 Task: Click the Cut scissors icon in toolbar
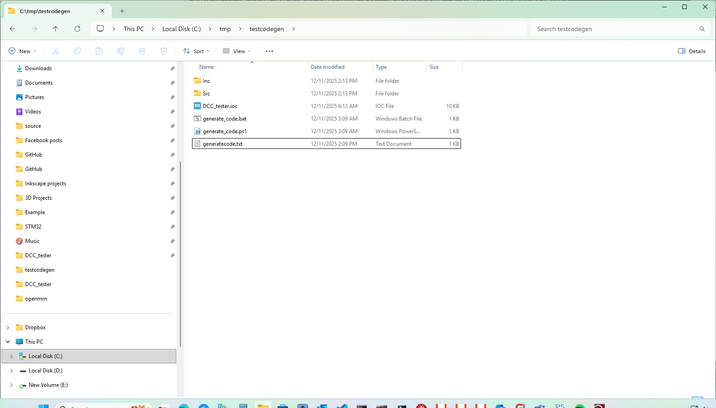tap(56, 51)
